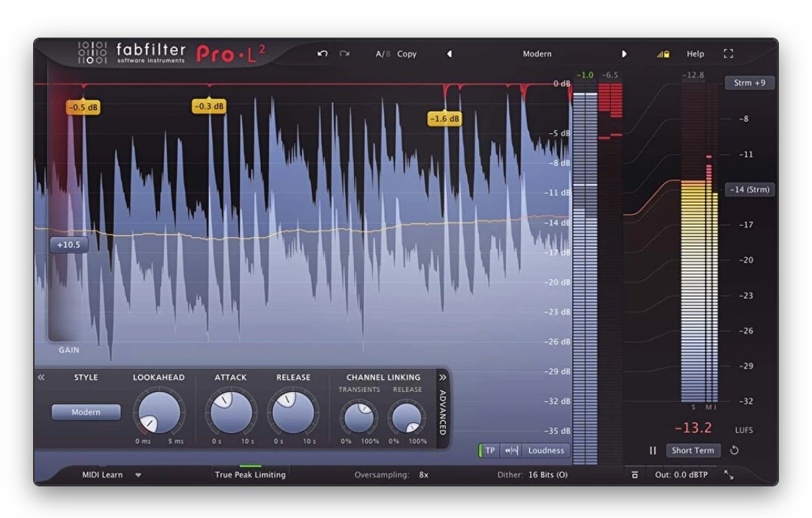812x518 pixels.
Task: Click the -1.6 dB peak label
Action: pyautogui.click(x=444, y=118)
